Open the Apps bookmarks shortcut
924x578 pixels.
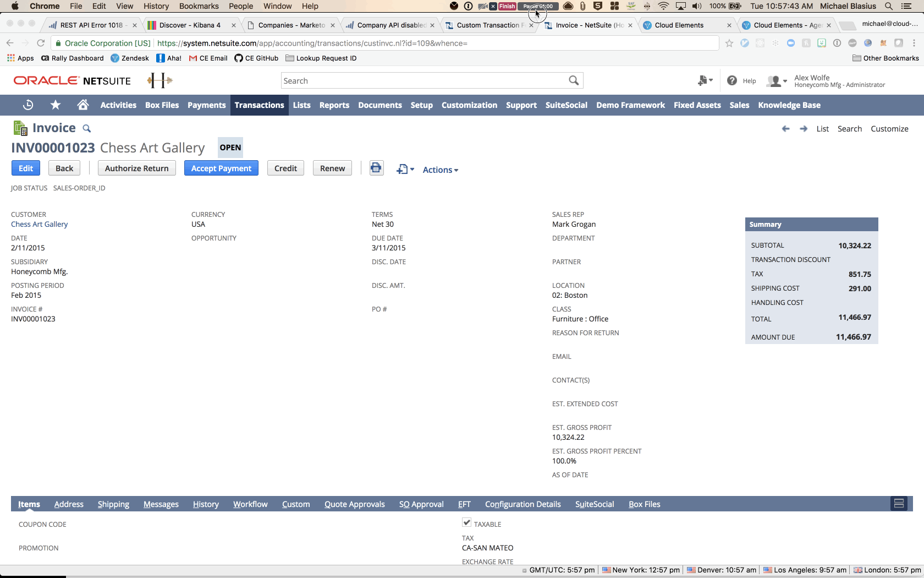coord(20,58)
